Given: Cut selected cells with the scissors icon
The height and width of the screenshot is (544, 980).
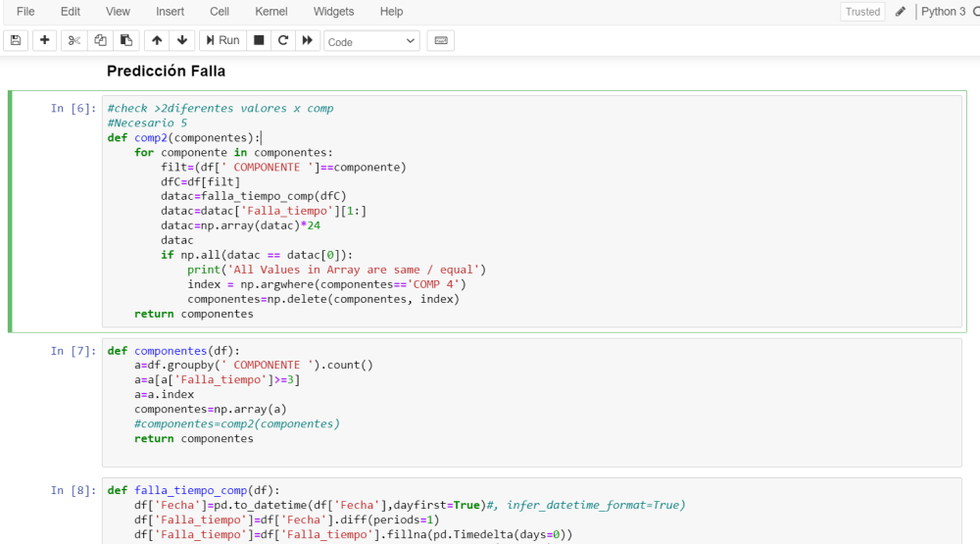Looking at the screenshot, I should pos(73,40).
